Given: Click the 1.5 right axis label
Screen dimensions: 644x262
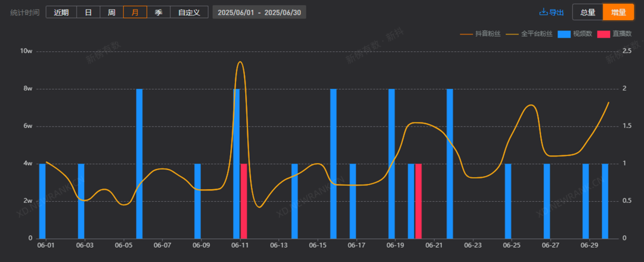Looking at the screenshot, I should pos(627,126).
